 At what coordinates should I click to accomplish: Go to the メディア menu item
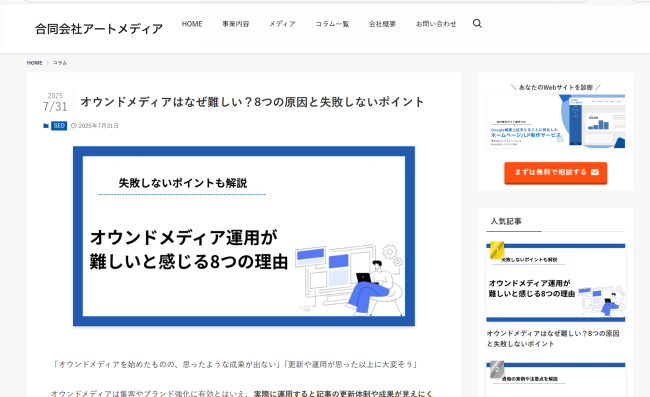[282, 24]
